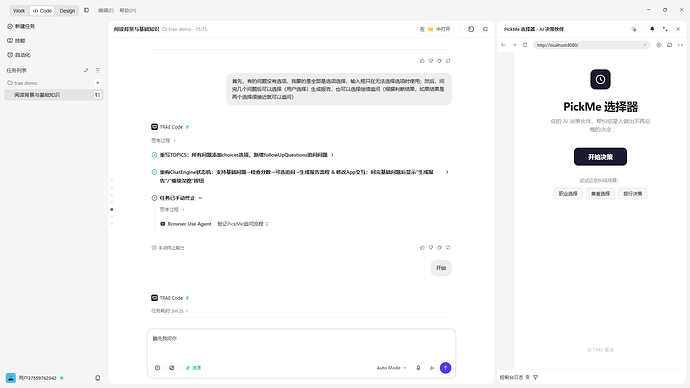The height and width of the screenshot is (388, 690).
Task: Open 自动化 in the sidebar
Action: [19, 55]
